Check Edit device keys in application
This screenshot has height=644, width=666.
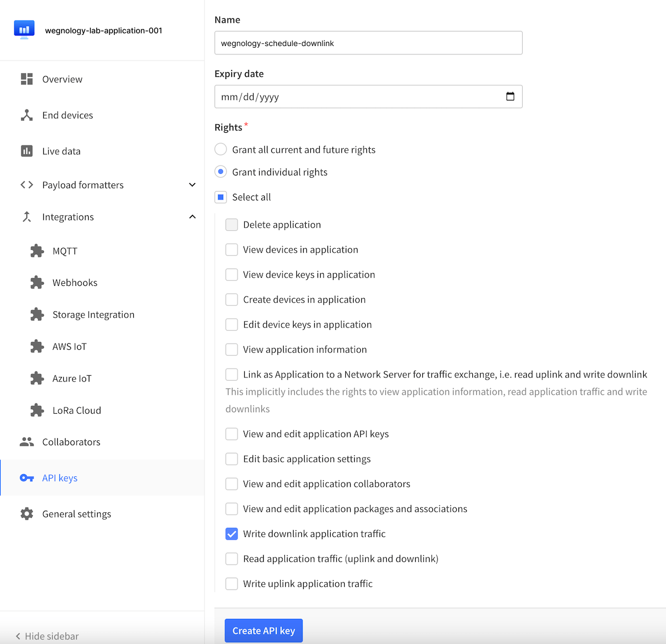coord(231,324)
